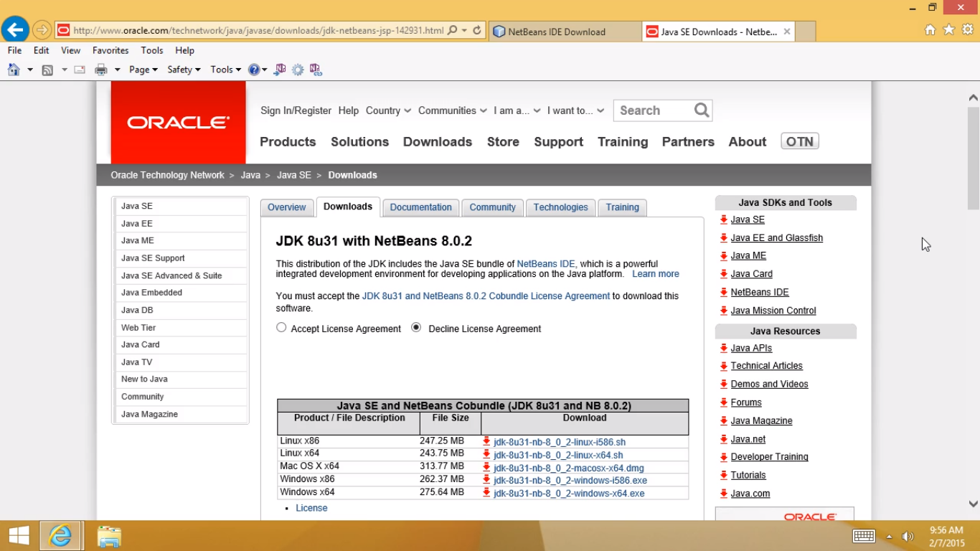Expand the Country dropdown

pos(388,110)
